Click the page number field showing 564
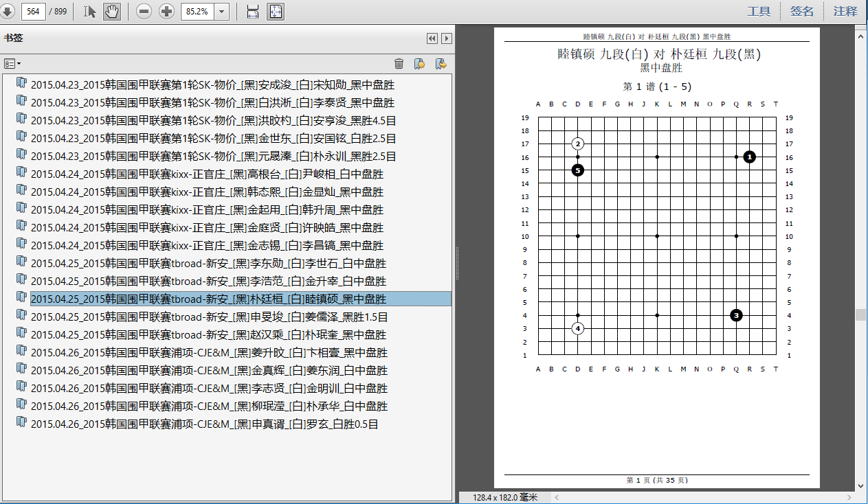Image resolution: width=868 pixels, height=504 pixels. [32, 11]
